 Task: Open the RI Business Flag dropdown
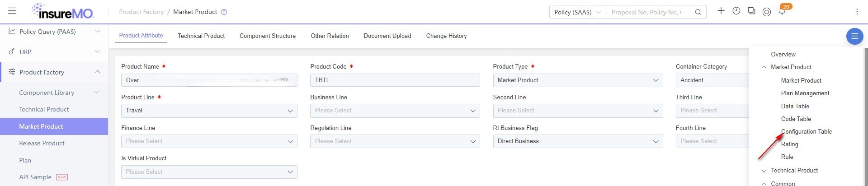pyautogui.click(x=578, y=141)
